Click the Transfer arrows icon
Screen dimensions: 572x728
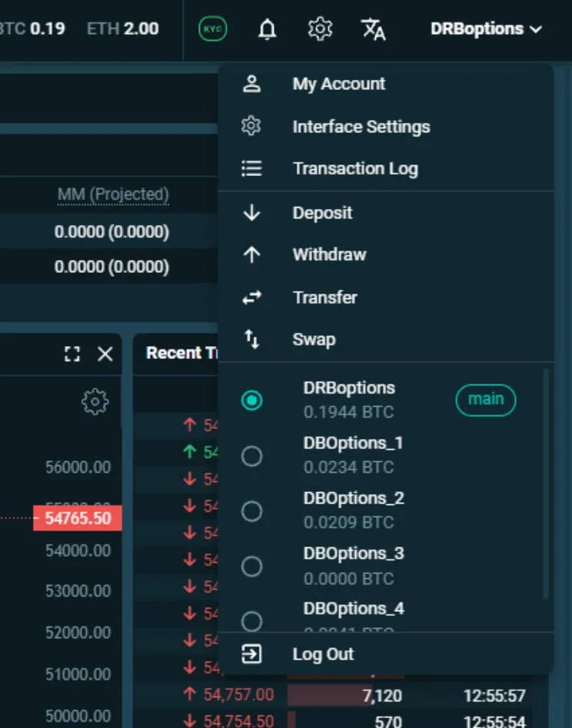251,298
